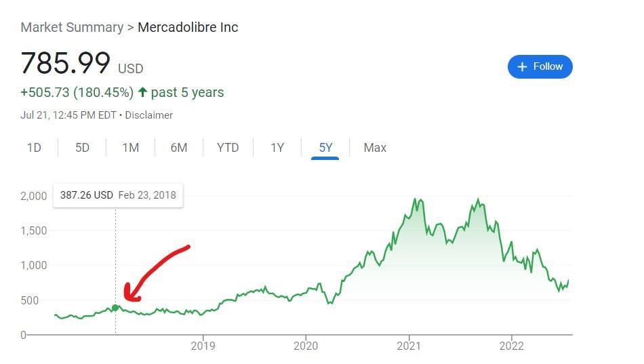Open the Max time range tab
The height and width of the screenshot is (364, 644).
point(375,148)
